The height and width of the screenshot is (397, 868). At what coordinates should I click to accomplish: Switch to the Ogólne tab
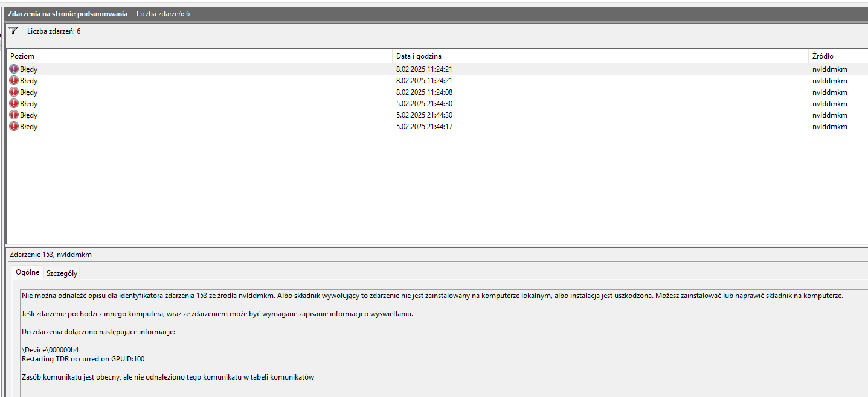pos(28,272)
